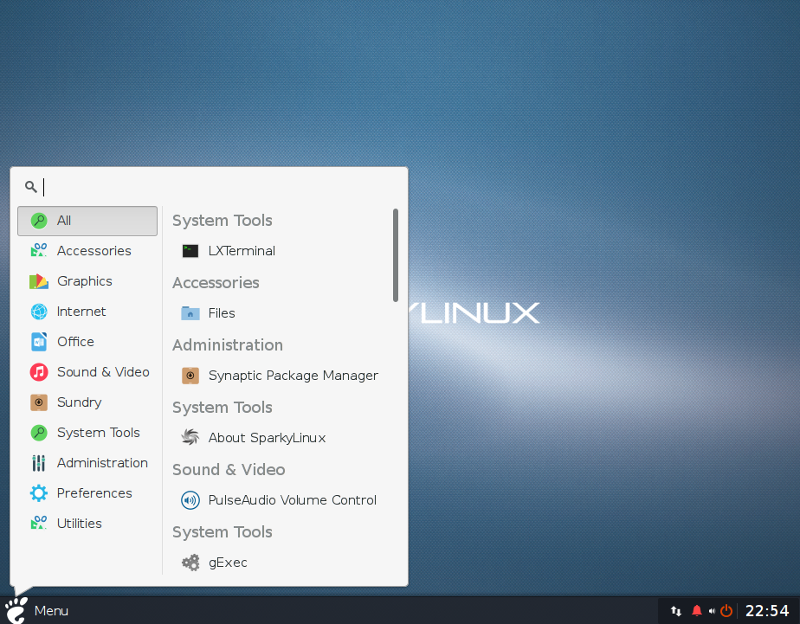Open the Administration sliders icon
Screen dimensions: 800x624
click(x=39, y=463)
